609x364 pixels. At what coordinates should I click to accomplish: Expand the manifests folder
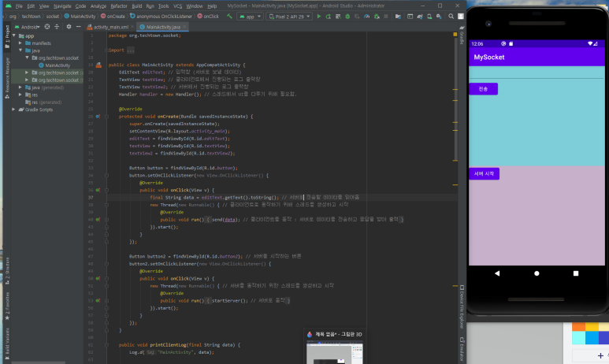[20, 43]
